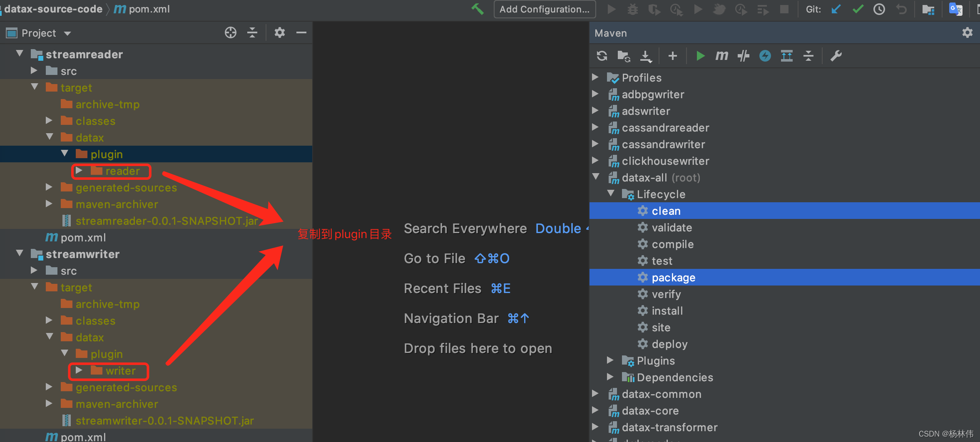This screenshot has height=442, width=980.
Task: Open the Project view dropdown
Action: (x=67, y=33)
